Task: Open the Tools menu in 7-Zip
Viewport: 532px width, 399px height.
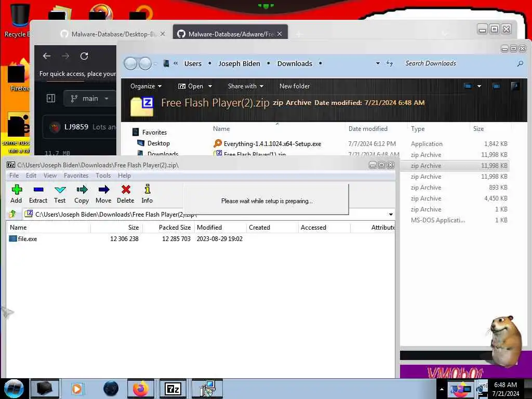Action: pos(103,176)
